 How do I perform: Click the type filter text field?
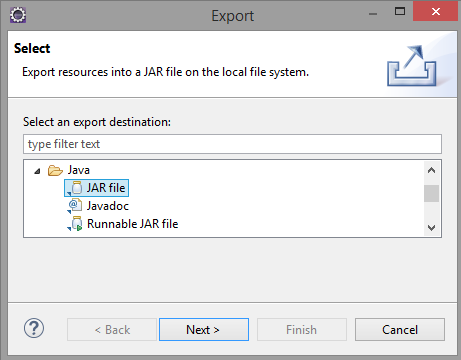click(x=232, y=144)
